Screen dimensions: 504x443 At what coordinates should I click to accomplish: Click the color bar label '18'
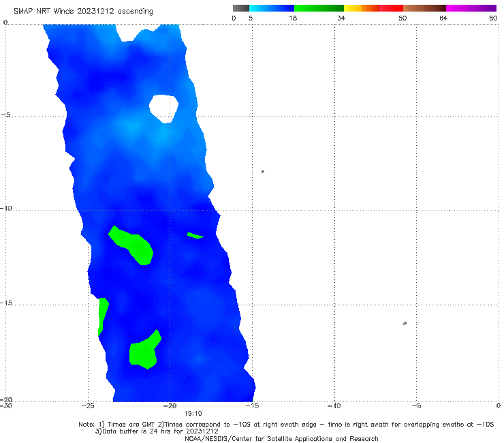point(293,18)
